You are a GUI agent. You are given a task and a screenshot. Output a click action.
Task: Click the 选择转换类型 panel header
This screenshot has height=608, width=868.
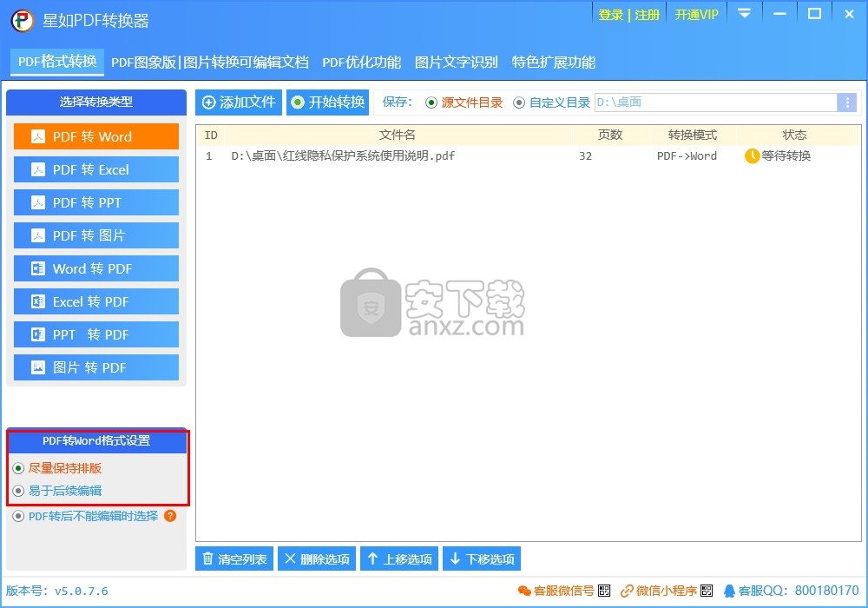[x=96, y=102]
